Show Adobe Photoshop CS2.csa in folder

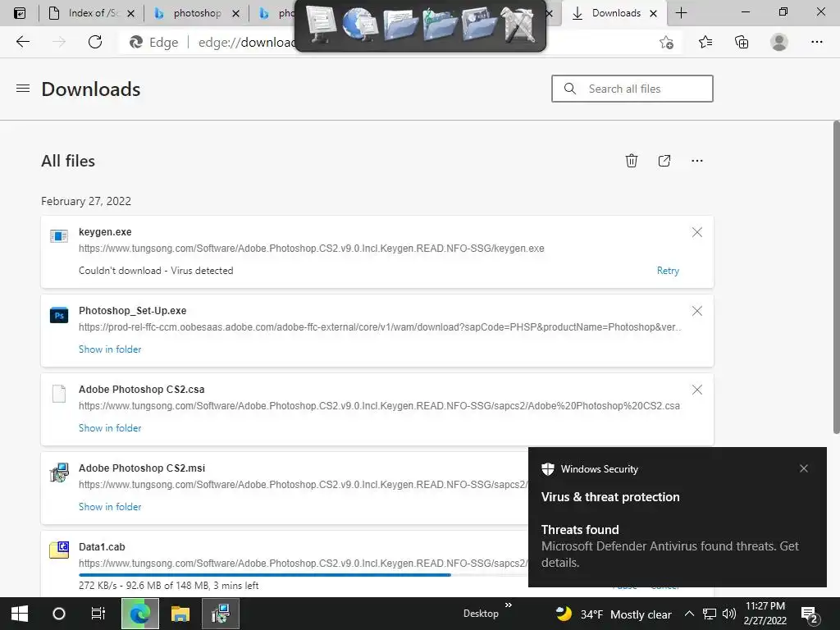tap(110, 428)
